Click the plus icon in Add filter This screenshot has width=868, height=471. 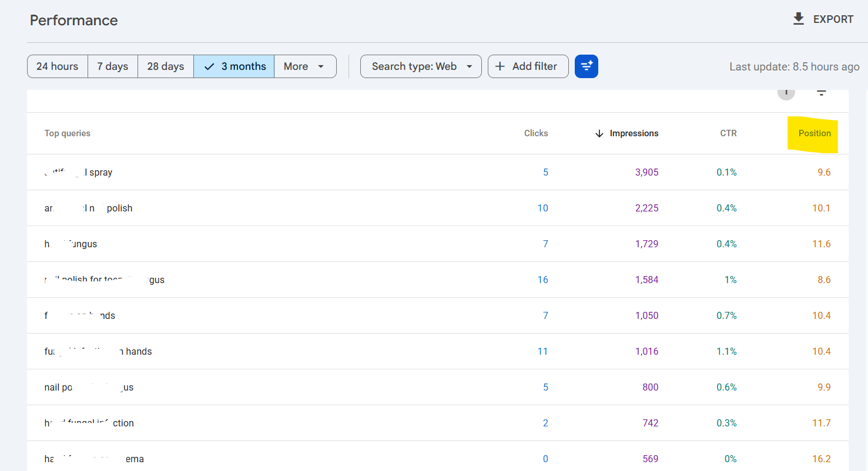pyautogui.click(x=500, y=66)
